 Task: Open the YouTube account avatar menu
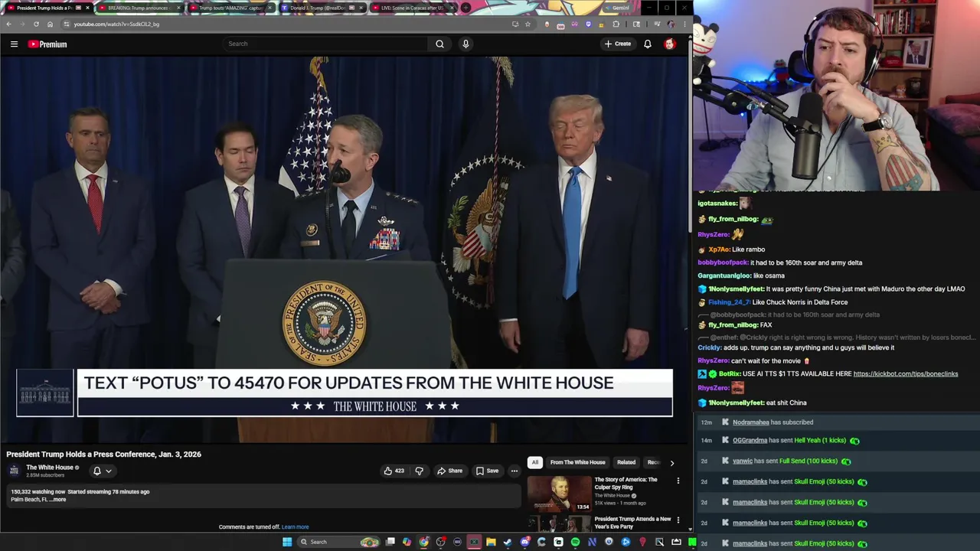pyautogui.click(x=670, y=44)
